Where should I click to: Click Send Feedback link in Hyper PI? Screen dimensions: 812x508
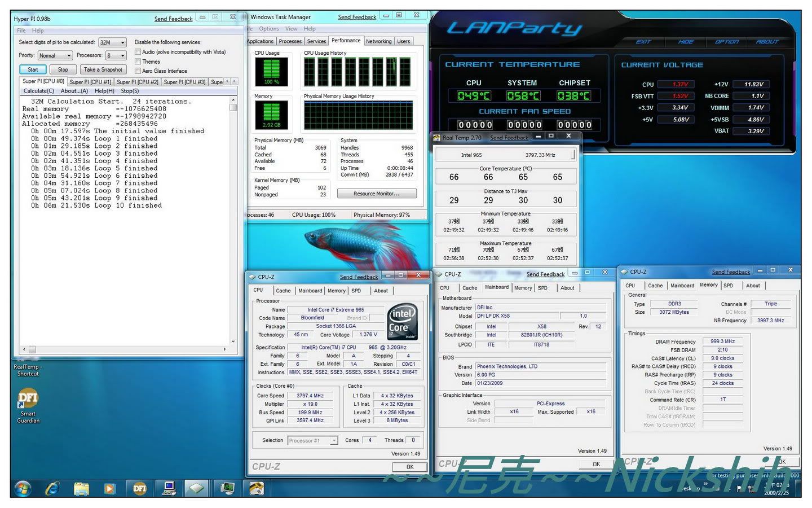point(174,19)
